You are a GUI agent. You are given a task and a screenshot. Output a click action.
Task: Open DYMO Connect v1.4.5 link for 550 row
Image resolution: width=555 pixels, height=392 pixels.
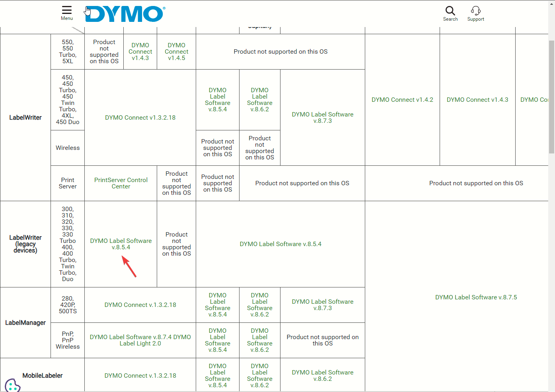[177, 52]
